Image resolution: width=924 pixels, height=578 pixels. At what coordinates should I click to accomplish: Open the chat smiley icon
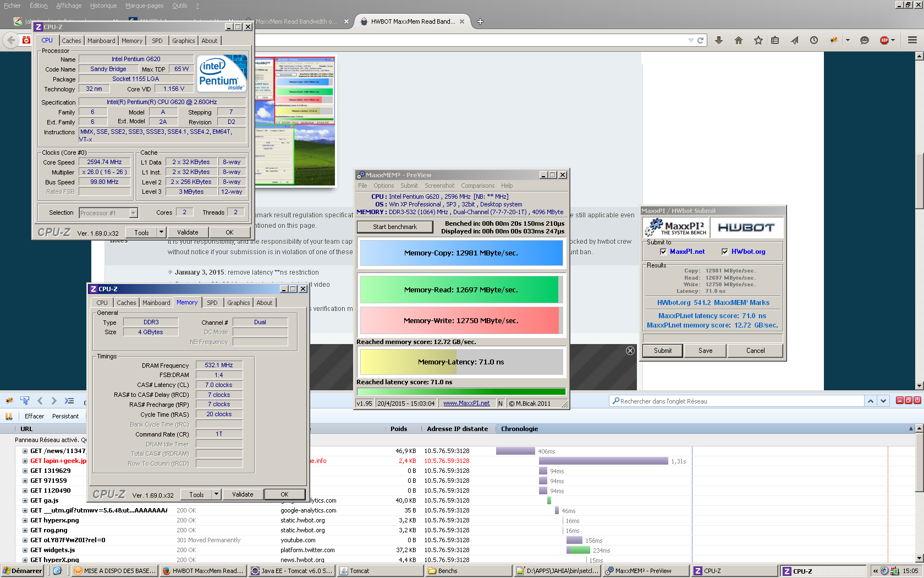(x=865, y=40)
